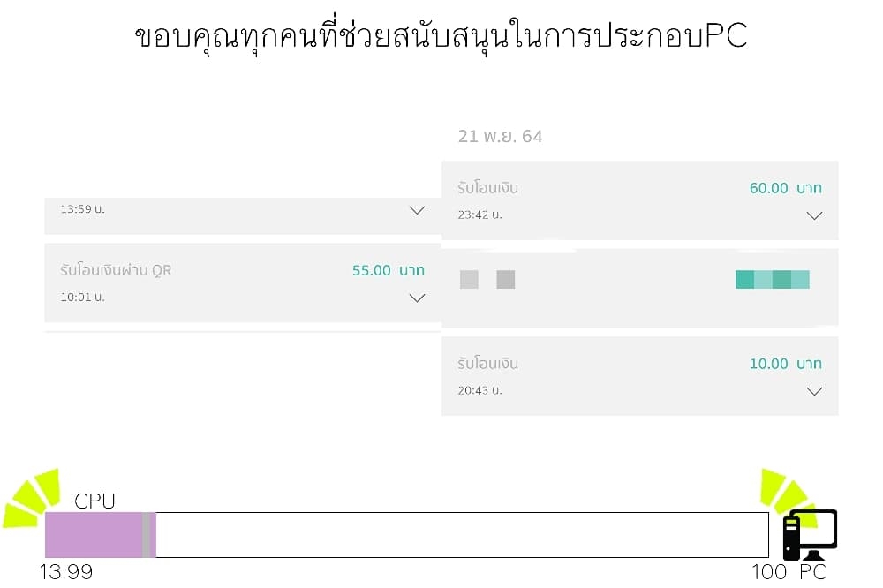Click the blurred teal amount block
The width and height of the screenshot is (883, 588).
pyautogui.click(x=772, y=280)
